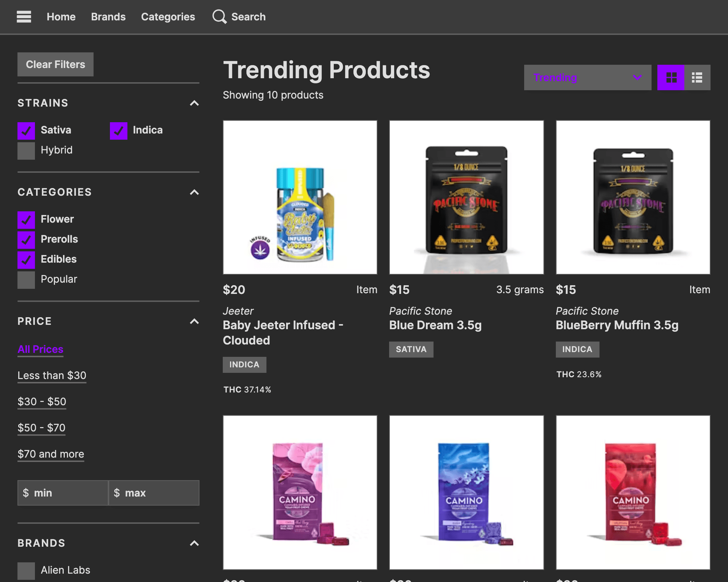Click Baby Jeeter Infused - Clouded title

click(283, 333)
